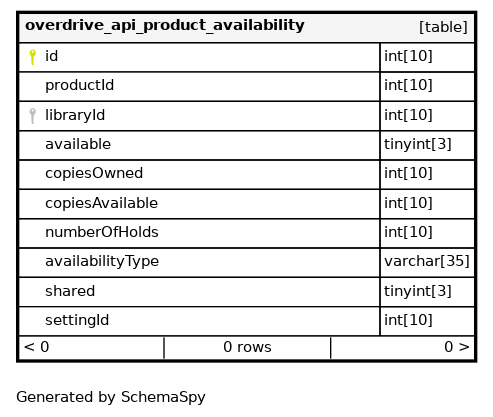Click the settingId column name
The width and height of the screenshot is (493, 417).
coord(77,320)
